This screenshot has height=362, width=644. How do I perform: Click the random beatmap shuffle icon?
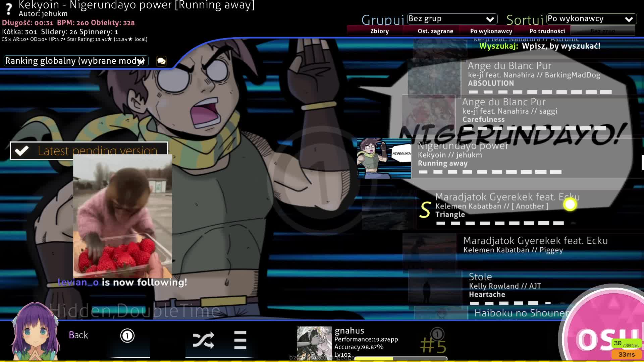(x=203, y=340)
